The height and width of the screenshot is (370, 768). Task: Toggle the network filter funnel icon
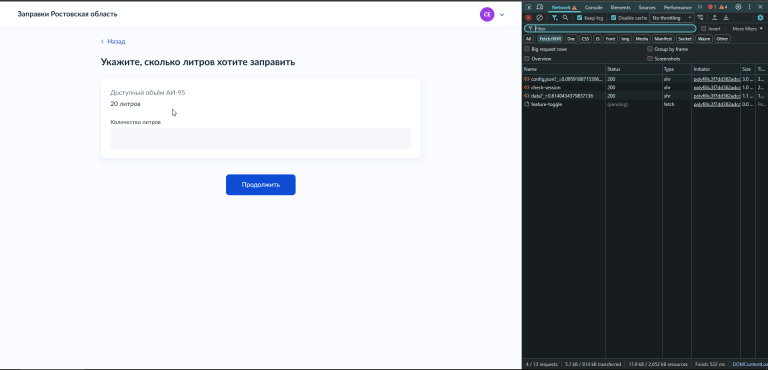point(554,18)
